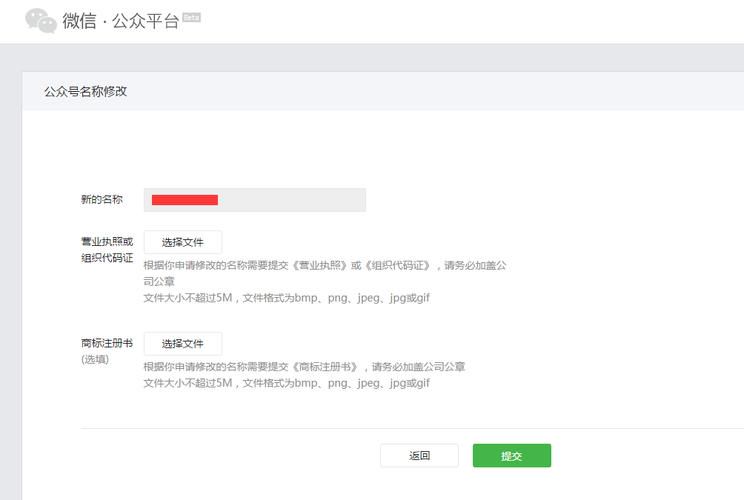
Task: Click the trademark 5M size hint
Action: (x=287, y=383)
